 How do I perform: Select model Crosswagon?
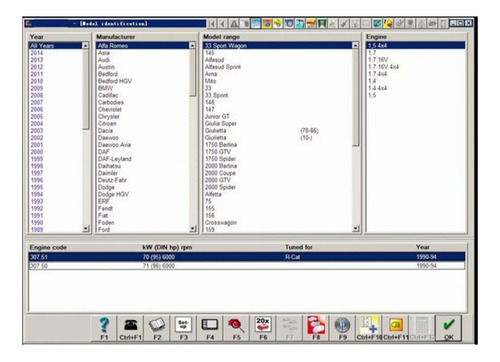tap(278, 222)
